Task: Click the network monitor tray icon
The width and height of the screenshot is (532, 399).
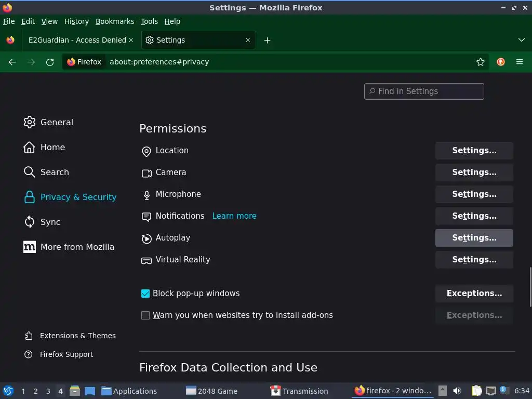Action: (491, 391)
